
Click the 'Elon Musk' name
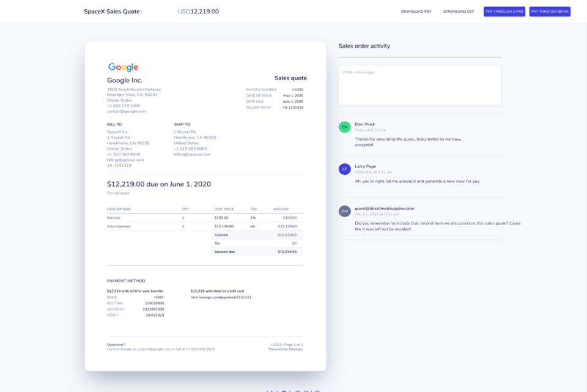coord(364,124)
